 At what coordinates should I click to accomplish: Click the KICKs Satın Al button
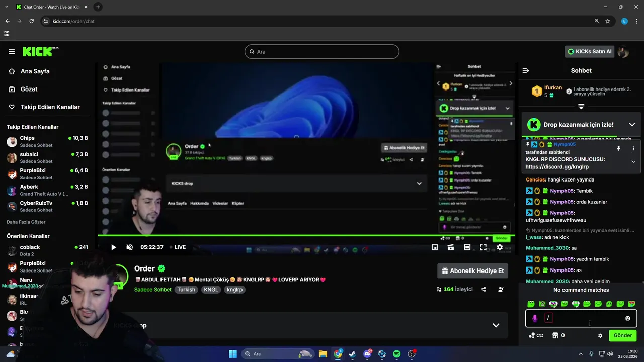(590, 51)
